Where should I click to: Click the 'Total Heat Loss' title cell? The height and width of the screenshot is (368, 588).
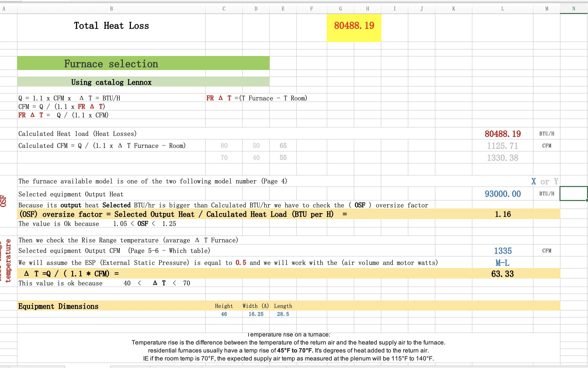click(111, 26)
